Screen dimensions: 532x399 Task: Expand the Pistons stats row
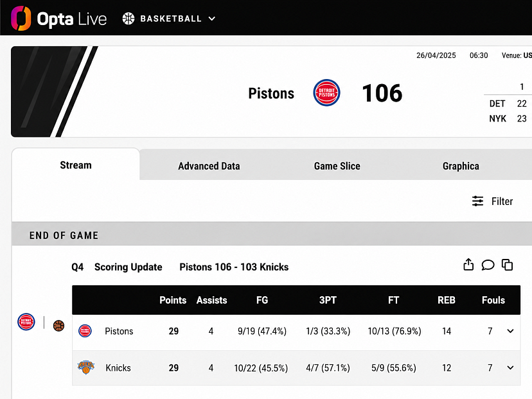(x=510, y=331)
